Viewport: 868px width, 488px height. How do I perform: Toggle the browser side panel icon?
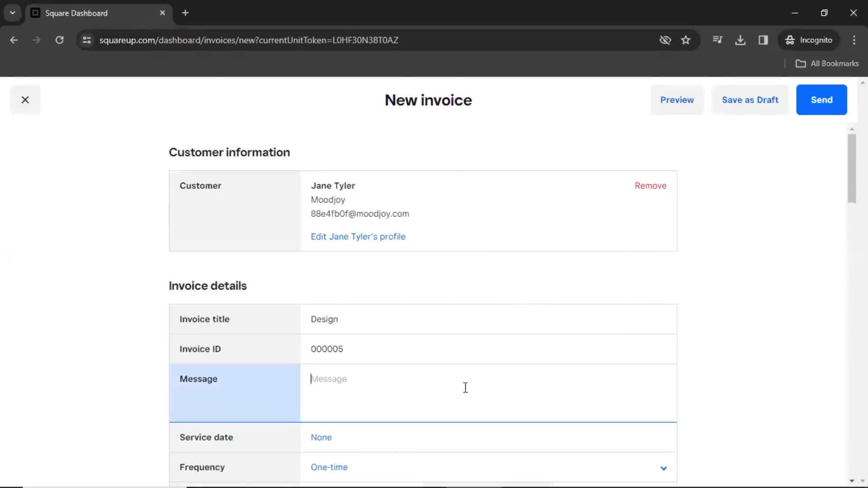[x=763, y=40]
